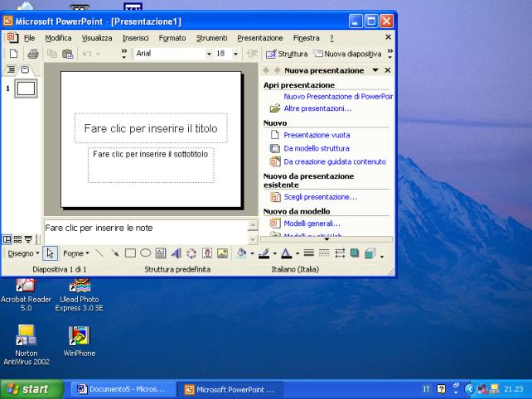Viewport: 532px width, 399px height.
Task: Insert picture from file icon
Action: pyautogui.click(x=222, y=253)
